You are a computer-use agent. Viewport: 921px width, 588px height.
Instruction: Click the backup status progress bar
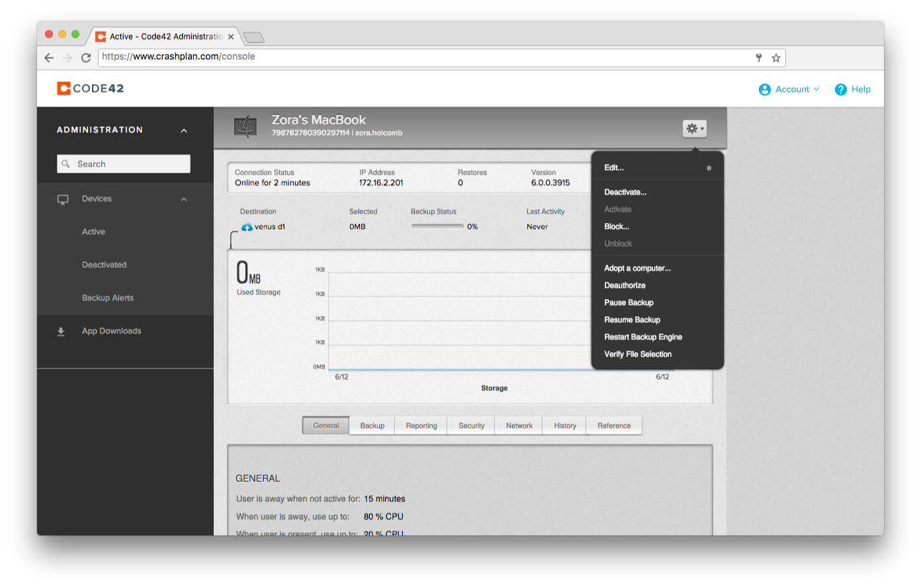pyautogui.click(x=437, y=227)
